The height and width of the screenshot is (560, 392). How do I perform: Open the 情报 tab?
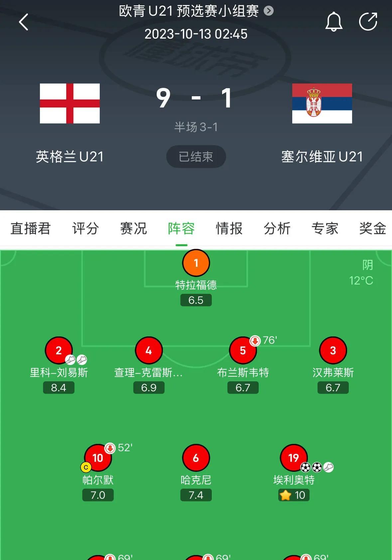(x=229, y=229)
